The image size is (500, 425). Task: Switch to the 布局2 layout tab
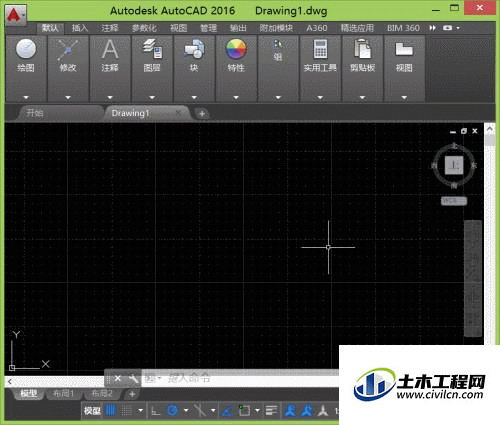click(102, 394)
